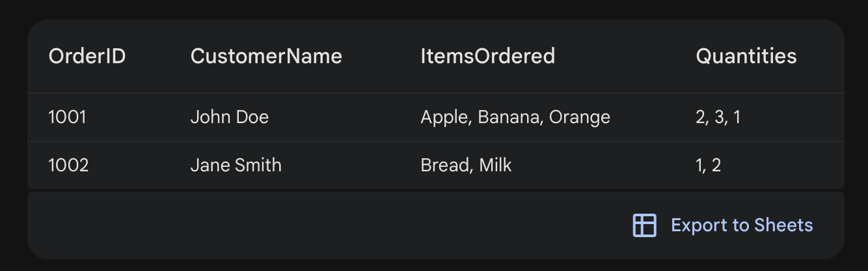The width and height of the screenshot is (868, 271).
Task: Click the ItemsOrdered column header
Action: click(487, 57)
